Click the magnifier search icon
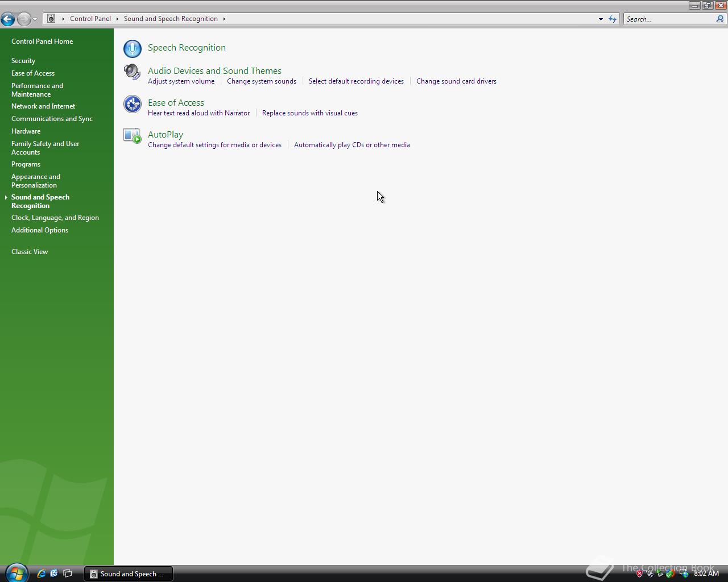This screenshot has width=728, height=582. (x=720, y=19)
